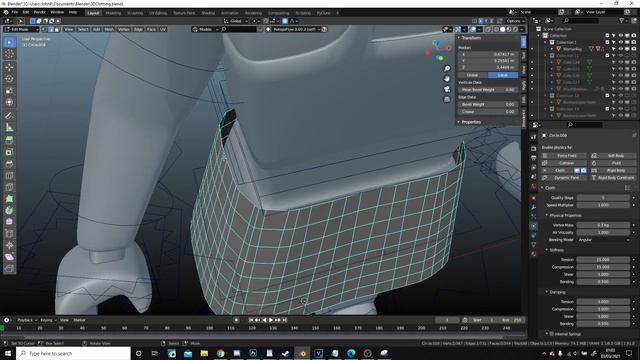Viewport: 640px width, 360px height.
Task: Select the Transform tool
Action: point(9,102)
